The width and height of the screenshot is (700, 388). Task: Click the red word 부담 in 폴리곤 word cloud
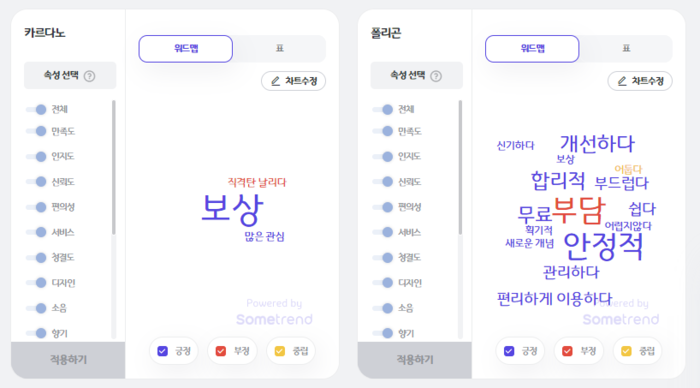point(579,209)
